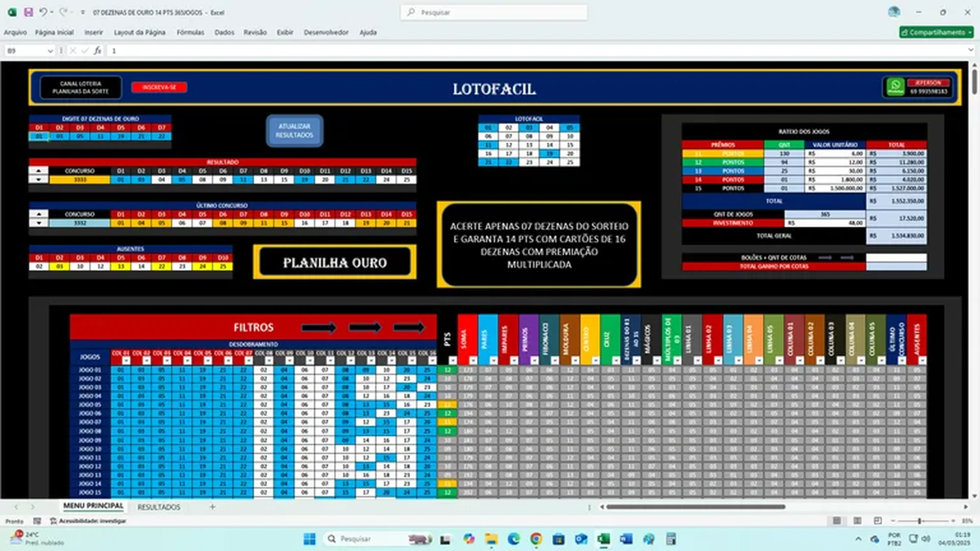The width and height of the screenshot is (980, 551).
Task: Click the CANAL LOTERIA PLANILHAS DA SORTE button
Action: [x=81, y=87]
